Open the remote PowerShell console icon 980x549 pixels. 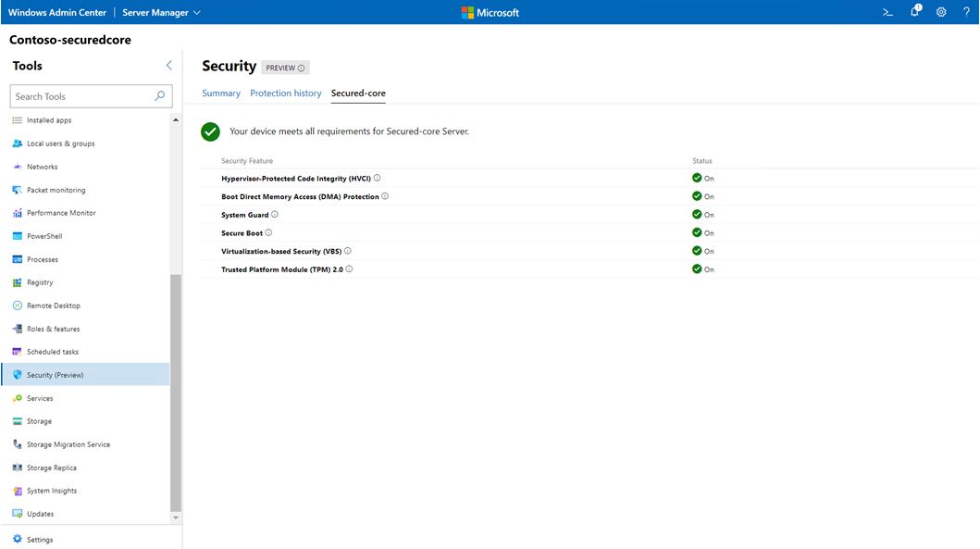pyautogui.click(x=886, y=11)
